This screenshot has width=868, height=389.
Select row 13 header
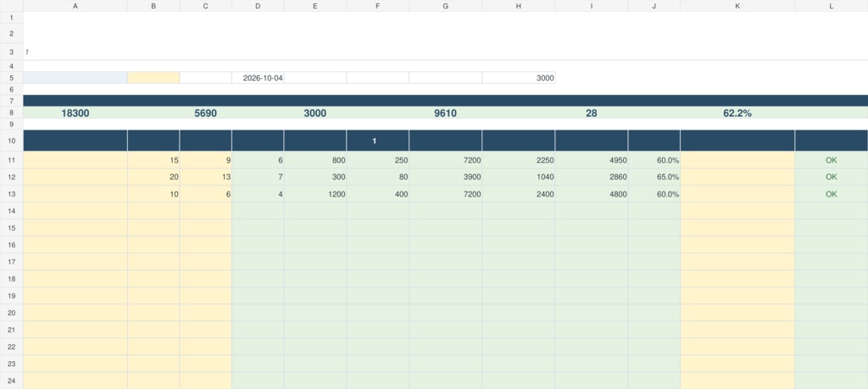[12, 194]
